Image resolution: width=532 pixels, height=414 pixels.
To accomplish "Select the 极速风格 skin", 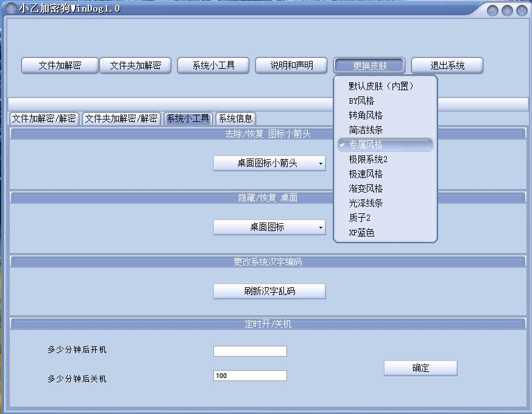I will [x=385, y=174].
